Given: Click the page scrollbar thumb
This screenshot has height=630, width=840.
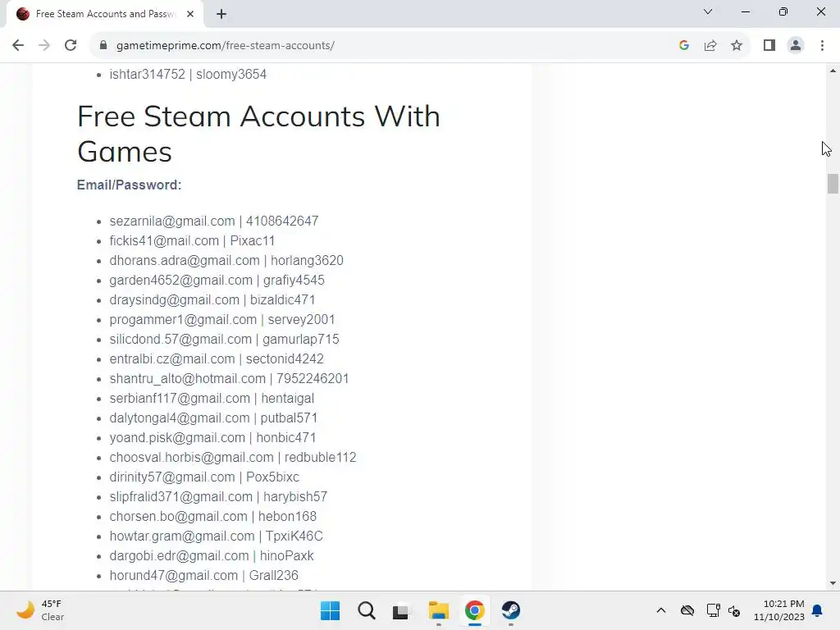Looking at the screenshot, I should click(833, 184).
